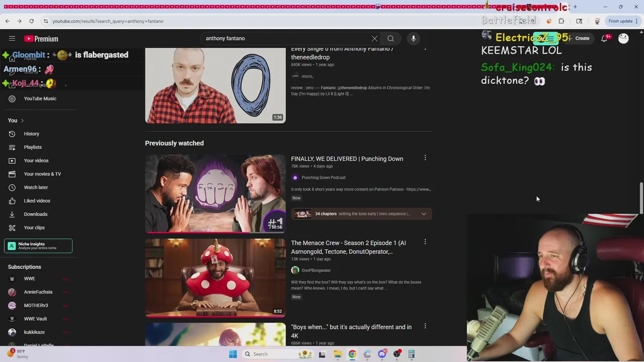View site information icon in address bar
The width and height of the screenshot is (644, 362).
point(45,21)
